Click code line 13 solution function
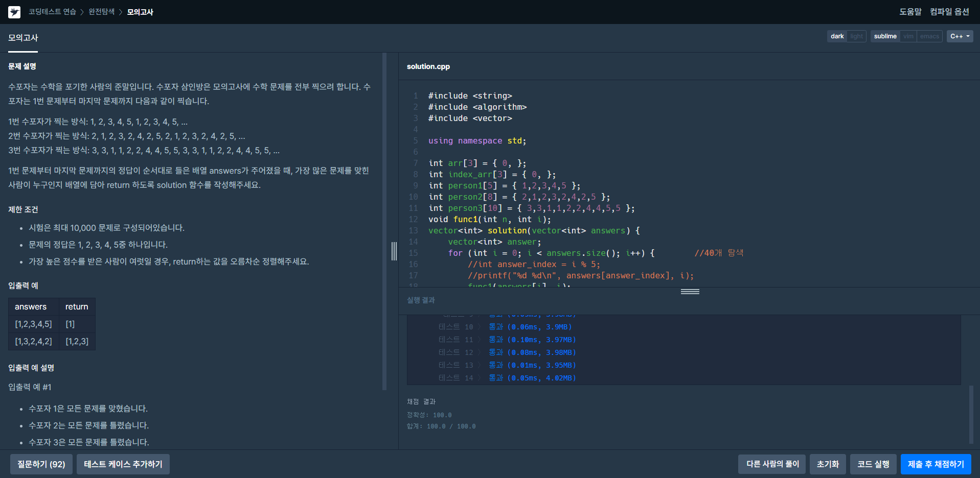The width and height of the screenshot is (980, 478). point(534,231)
